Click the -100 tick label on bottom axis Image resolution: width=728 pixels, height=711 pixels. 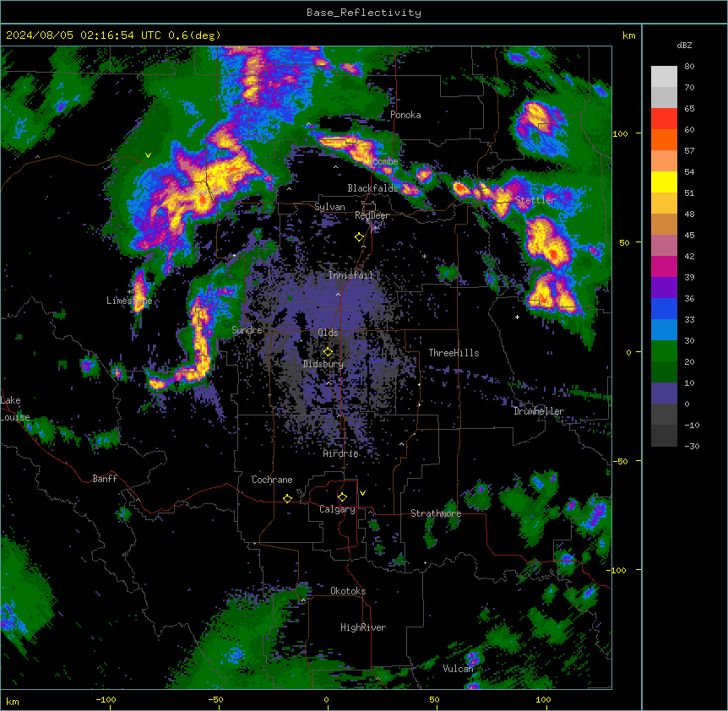click(x=106, y=699)
